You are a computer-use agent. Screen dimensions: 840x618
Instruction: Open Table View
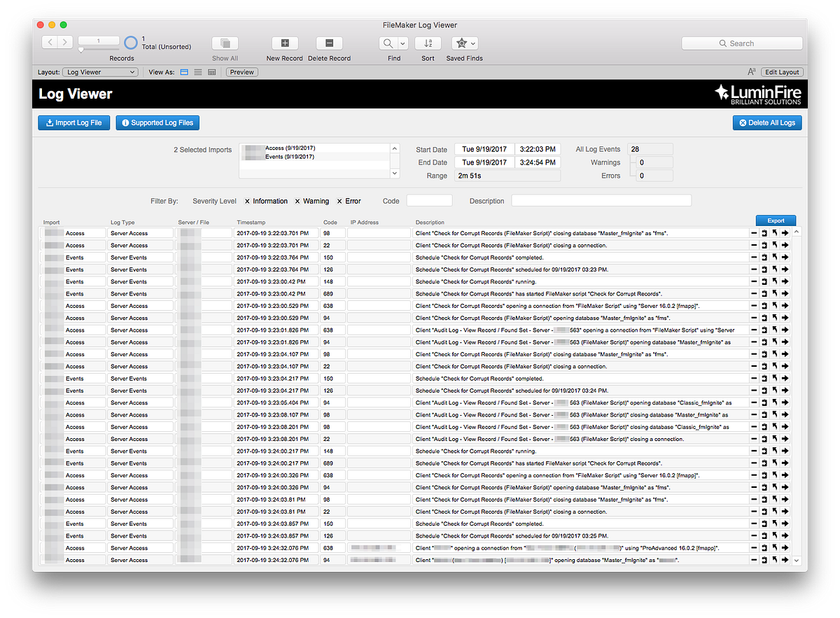tap(211, 71)
